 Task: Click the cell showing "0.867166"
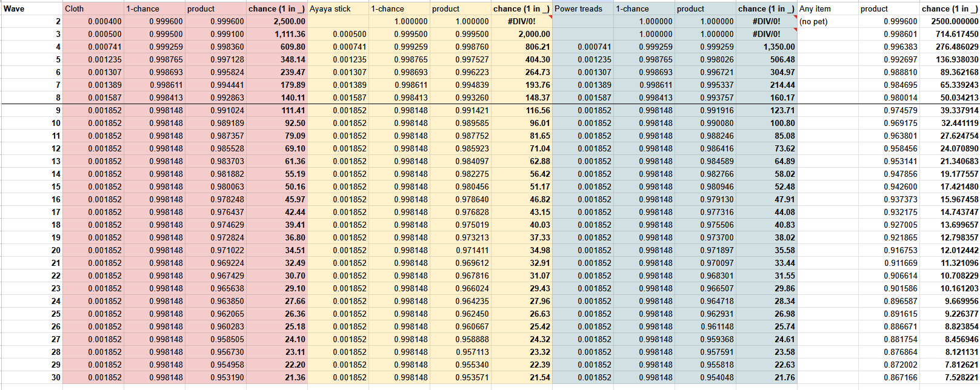889,377
